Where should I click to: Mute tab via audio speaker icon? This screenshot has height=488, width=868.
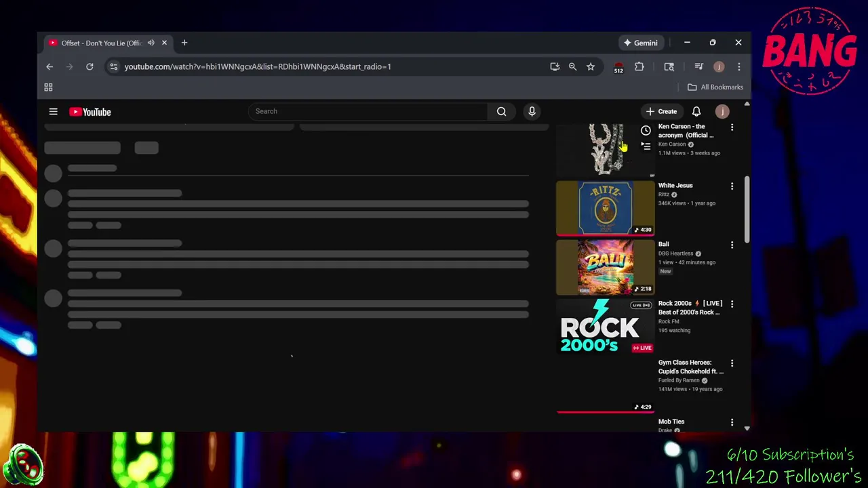pyautogui.click(x=151, y=43)
